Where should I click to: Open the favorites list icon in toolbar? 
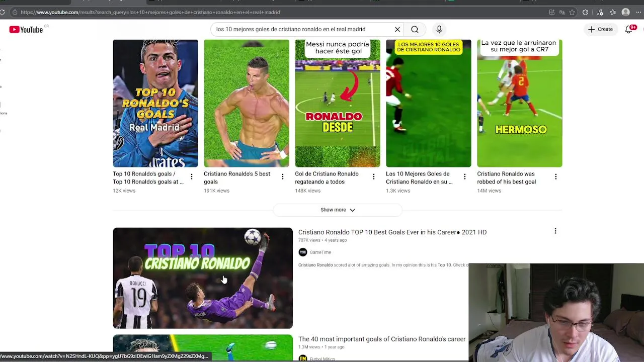(613, 12)
